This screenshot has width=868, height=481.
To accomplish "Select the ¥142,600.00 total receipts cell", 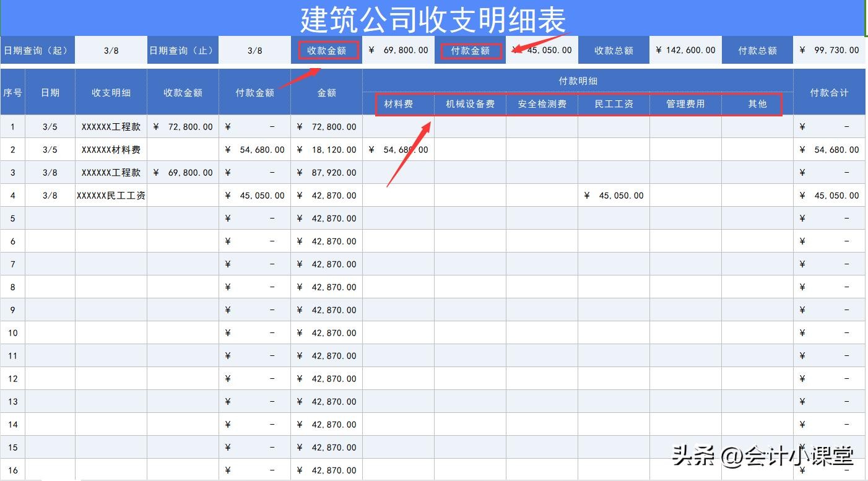I will [685, 51].
